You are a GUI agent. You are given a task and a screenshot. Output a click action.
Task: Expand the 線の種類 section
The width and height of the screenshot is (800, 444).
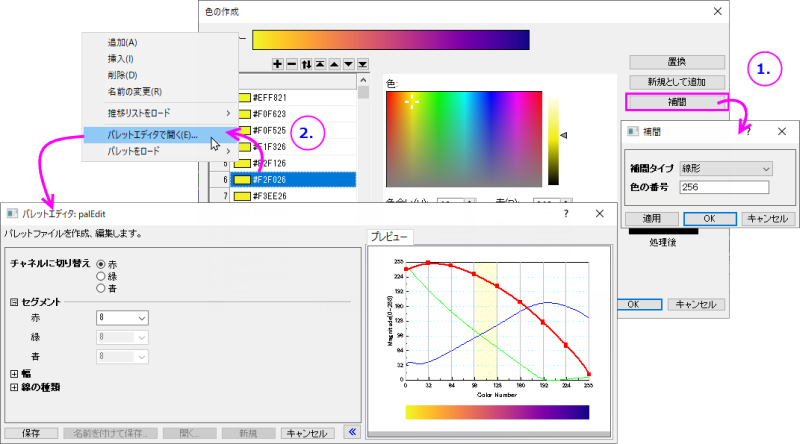click(x=14, y=387)
